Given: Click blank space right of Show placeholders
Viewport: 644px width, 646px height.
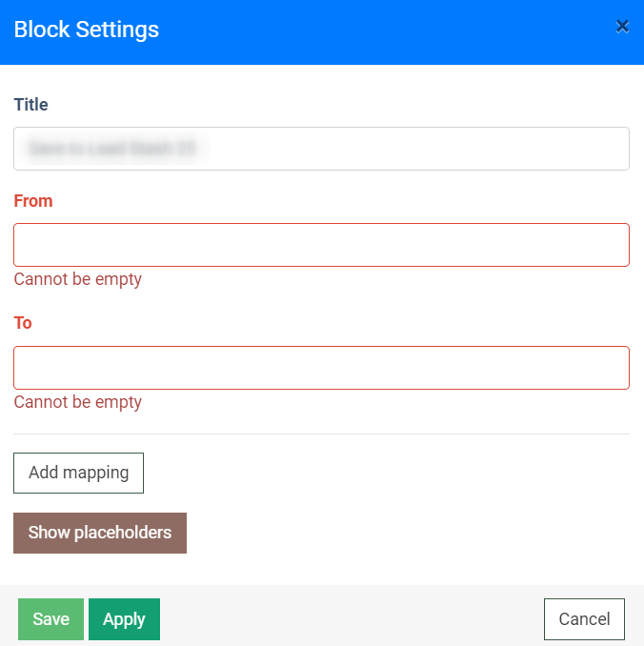Looking at the screenshot, I should (x=410, y=533).
